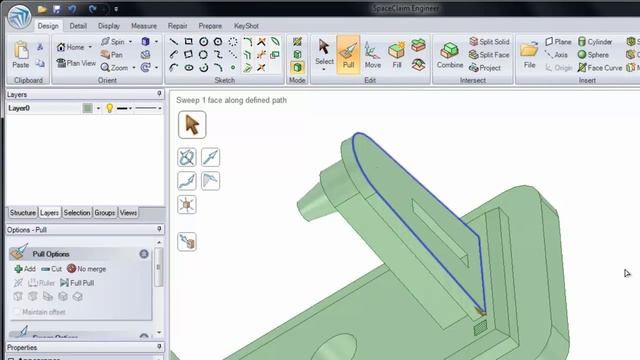Open the Detail ribbon tab

78,26
